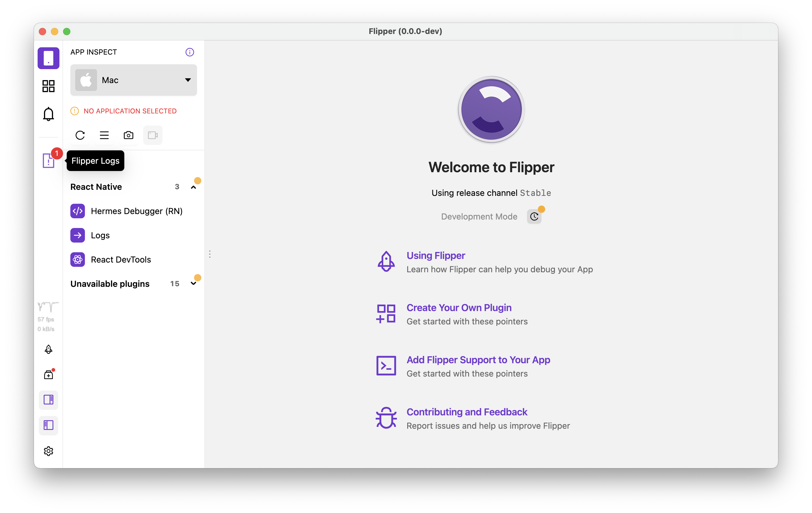Image resolution: width=812 pixels, height=513 pixels.
Task: Open the Mac device dropdown
Action: 133,80
